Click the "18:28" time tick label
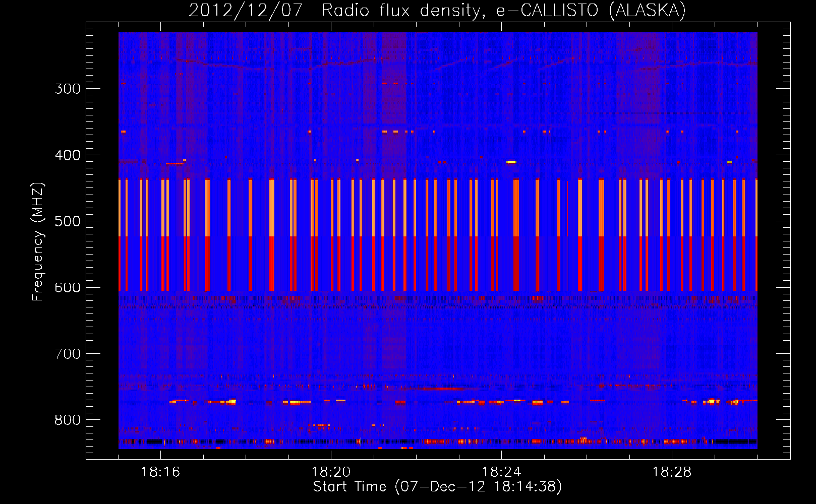This screenshot has height=504, width=816. [672, 472]
